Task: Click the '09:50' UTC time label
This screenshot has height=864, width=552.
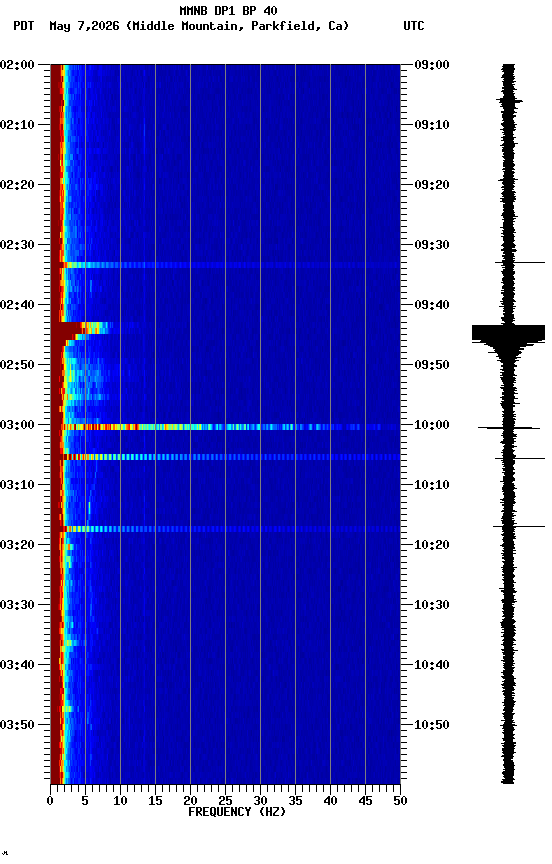Action: click(432, 365)
